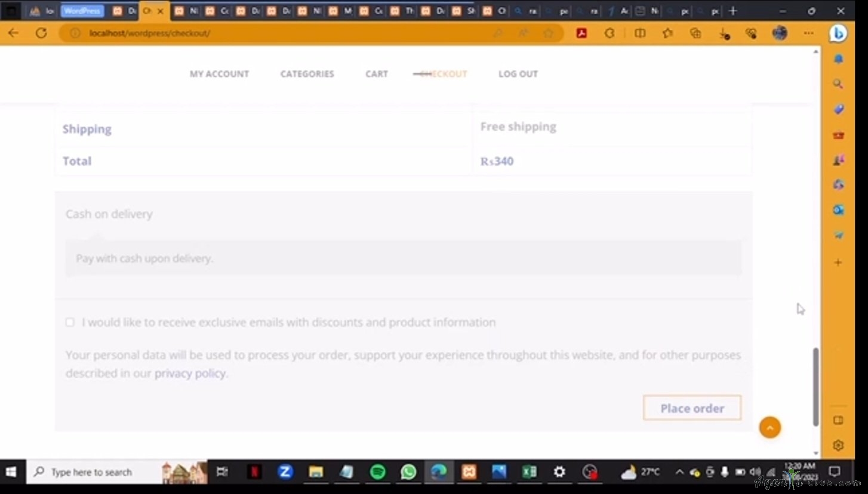Image resolution: width=868 pixels, height=494 pixels.
Task: Open WhatsApp from the taskbar
Action: tap(408, 472)
